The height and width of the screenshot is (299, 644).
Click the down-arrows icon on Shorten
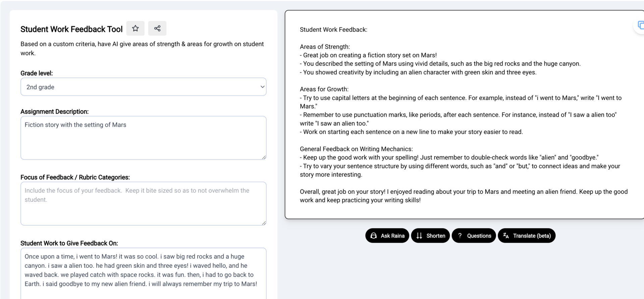coord(419,236)
